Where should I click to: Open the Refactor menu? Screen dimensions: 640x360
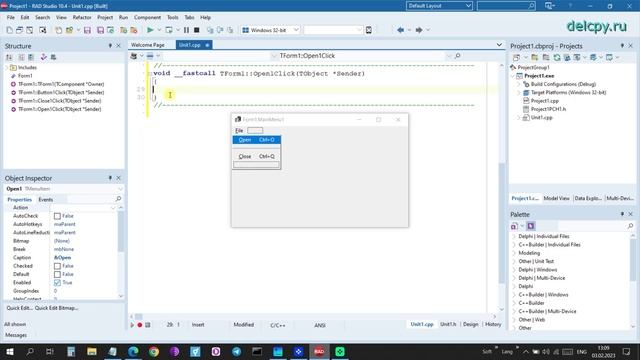tap(82, 18)
